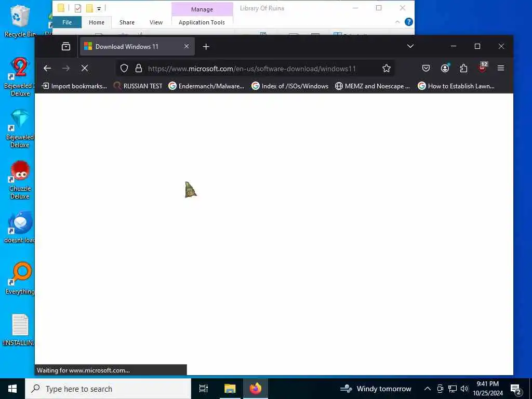Screen dimensions: 532x399
Task: Open Import bookmarks toolbar item
Action: pyautogui.click(x=74, y=86)
